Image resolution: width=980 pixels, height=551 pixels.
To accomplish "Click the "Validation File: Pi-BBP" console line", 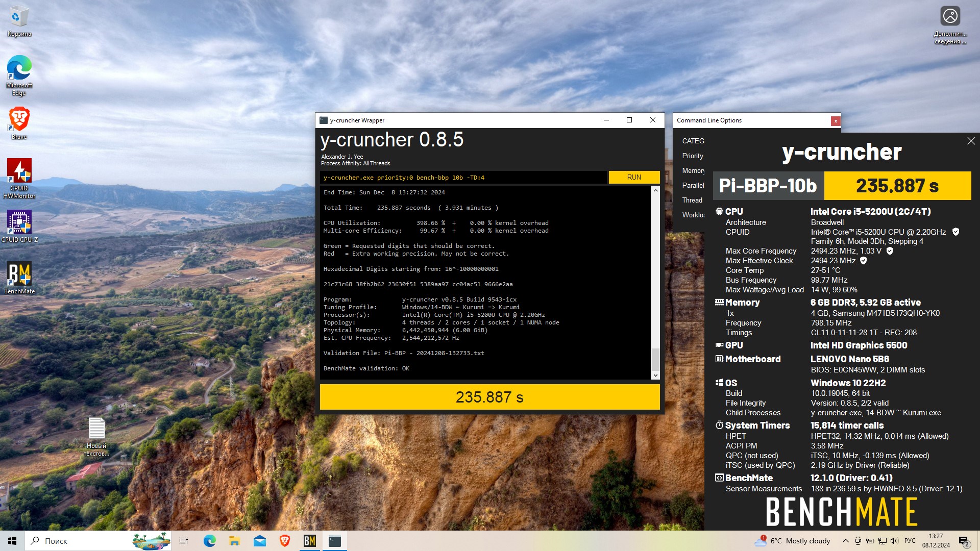I will (404, 353).
